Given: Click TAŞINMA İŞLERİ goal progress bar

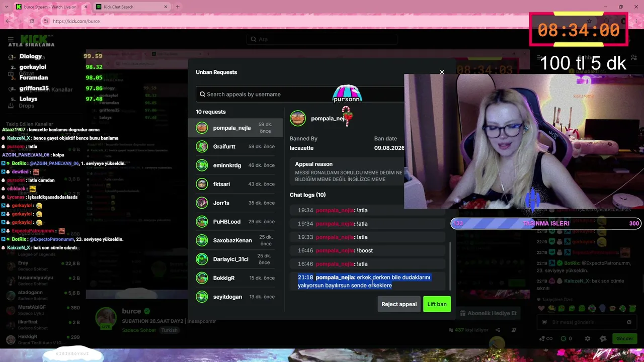Looking at the screenshot, I should pos(546,224).
